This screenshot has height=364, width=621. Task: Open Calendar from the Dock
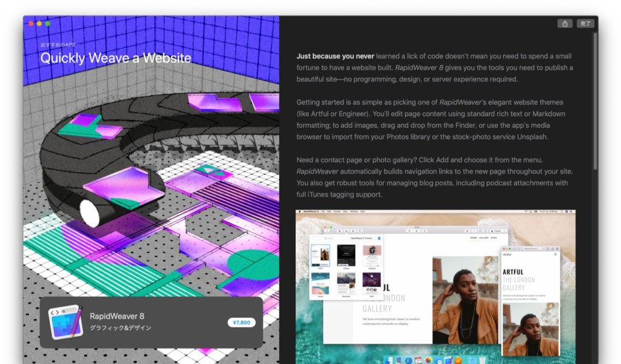pos(417,360)
